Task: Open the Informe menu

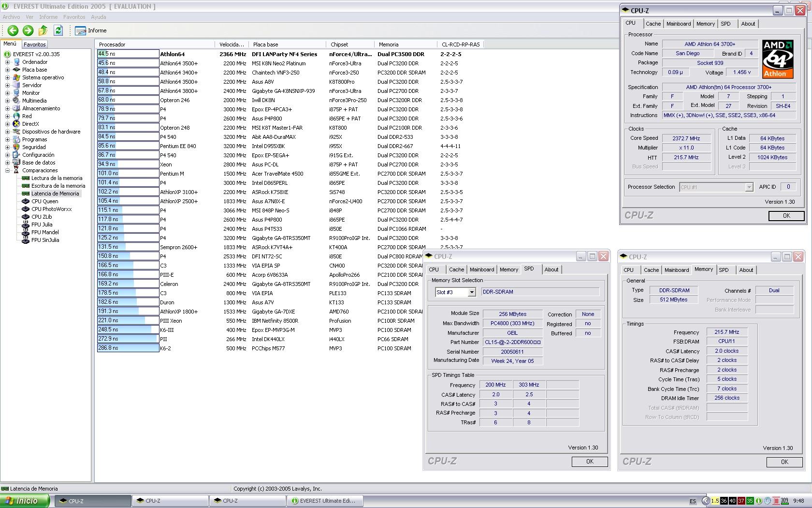Action: click(x=48, y=17)
